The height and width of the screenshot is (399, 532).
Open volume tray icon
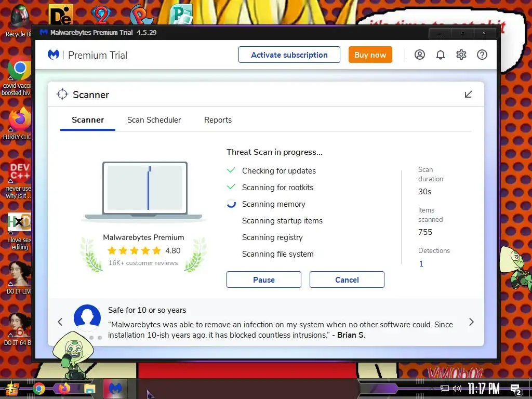pos(457,389)
